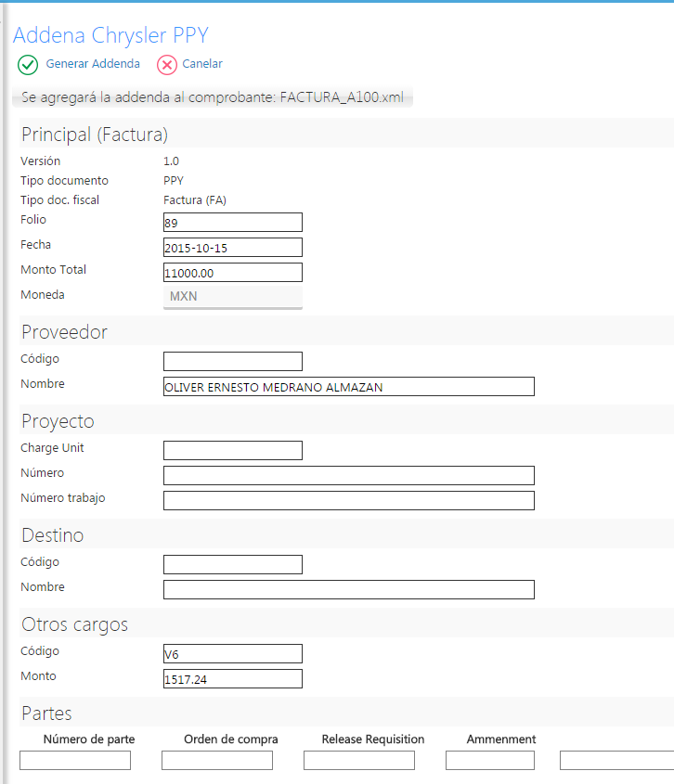Image resolution: width=674 pixels, height=784 pixels.
Task: Click the Número trabajo input field
Action: 349,500
